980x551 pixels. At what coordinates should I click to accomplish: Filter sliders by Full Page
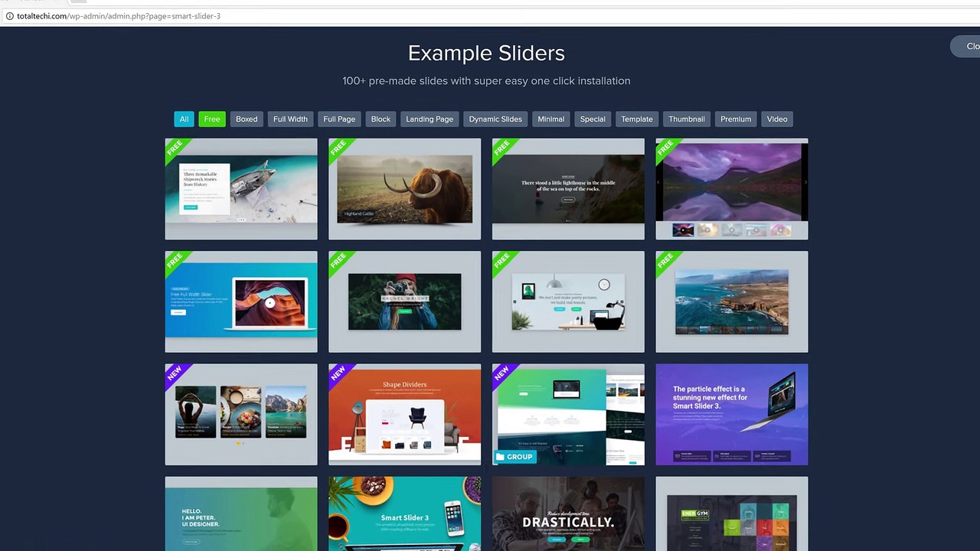[x=339, y=119]
